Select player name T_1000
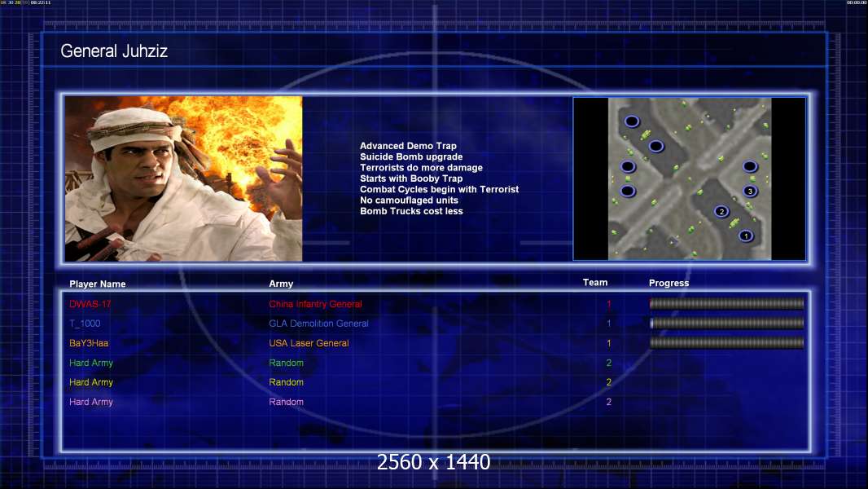Image resolution: width=868 pixels, height=489 pixels. (85, 324)
